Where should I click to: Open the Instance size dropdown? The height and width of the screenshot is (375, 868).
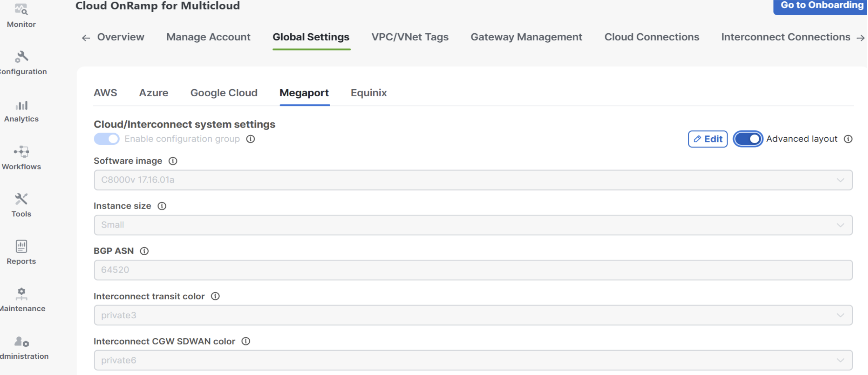(x=473, y=225)
